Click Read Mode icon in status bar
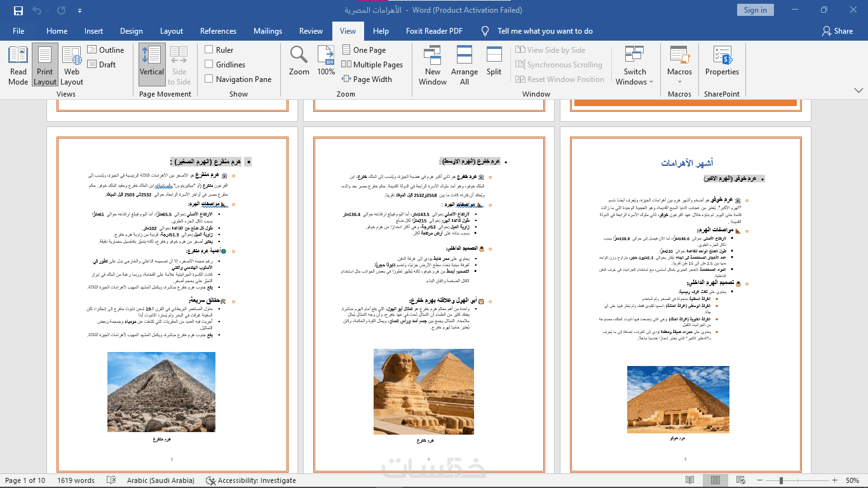Screen dimensions: 868x488 [x=690, y=480]
